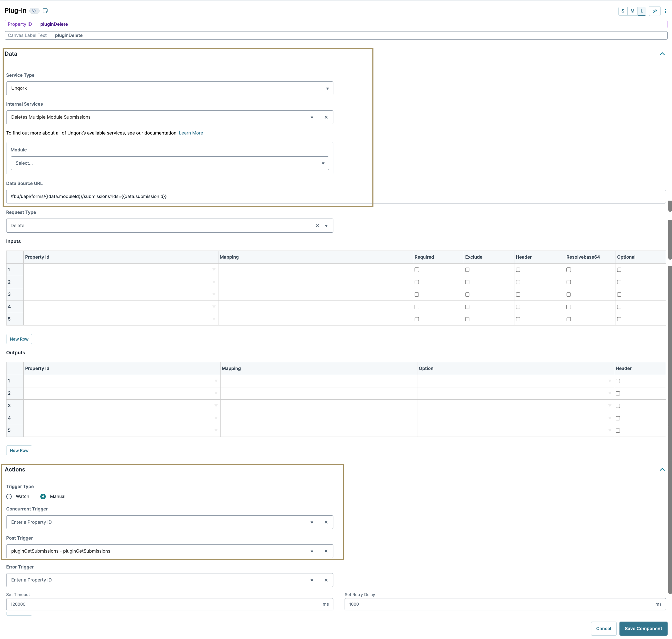Click the tag icon next to Plug-In title
Screen dimensions: 672x639
(34, 11)
